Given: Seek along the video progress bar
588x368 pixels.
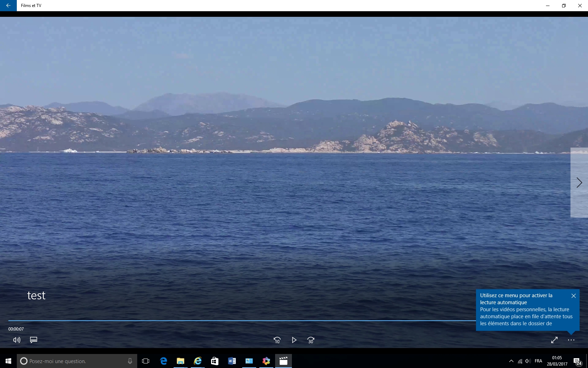Looking at the screenshot, I should (242, 320).
